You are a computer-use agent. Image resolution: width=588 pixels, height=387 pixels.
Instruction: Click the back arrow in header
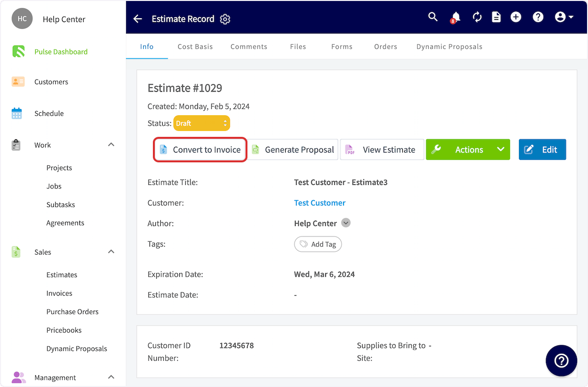pyautogui.click(x=138, y=19)
